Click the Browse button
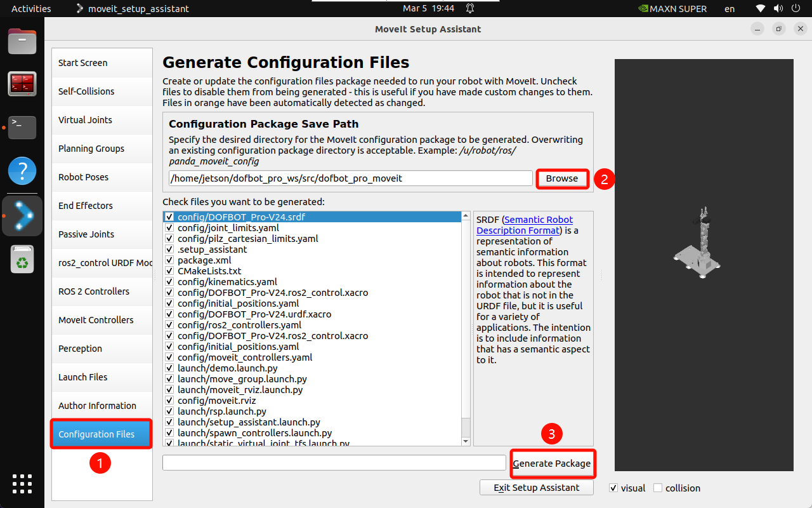This screenshot has height=508, width=812. tap(562, 178)
